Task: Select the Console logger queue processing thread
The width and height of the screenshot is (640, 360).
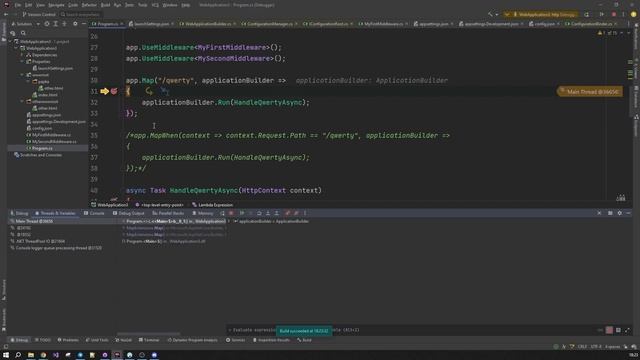Action: point(56,248)
